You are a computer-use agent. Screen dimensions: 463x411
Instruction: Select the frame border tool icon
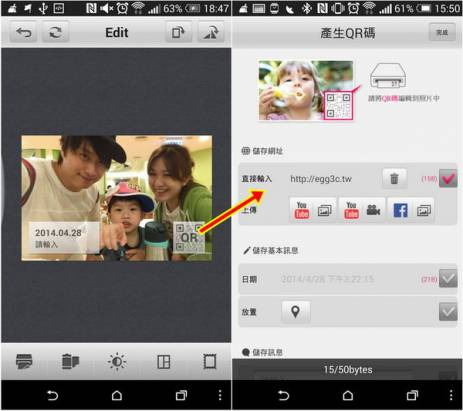pyautogui.click(x=210, y=361)
